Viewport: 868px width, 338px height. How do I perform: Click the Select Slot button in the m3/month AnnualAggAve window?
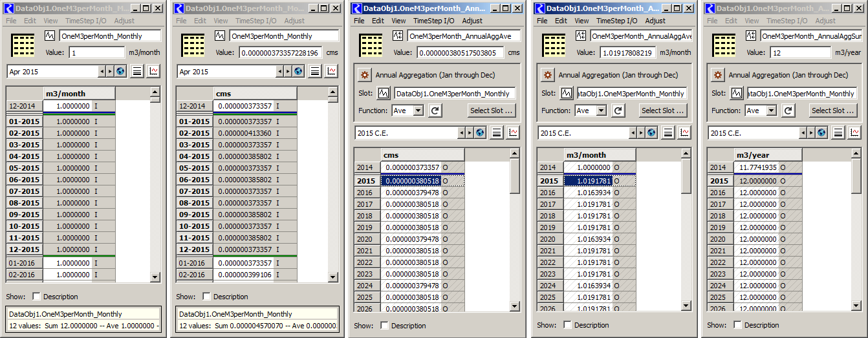pos(662,111)
